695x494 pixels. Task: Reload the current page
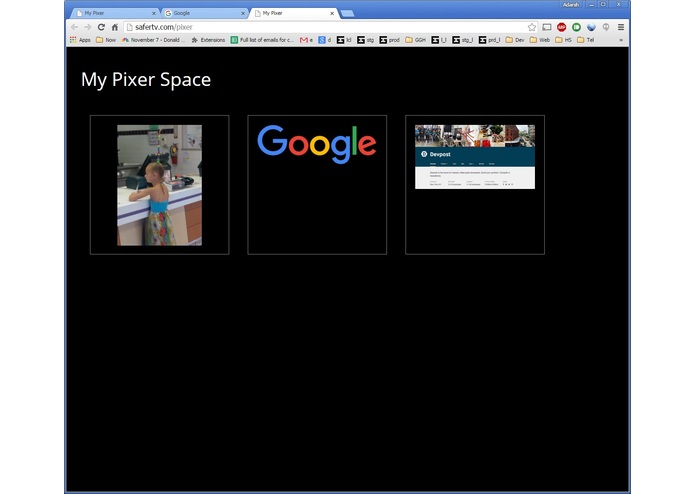(101, 27)
